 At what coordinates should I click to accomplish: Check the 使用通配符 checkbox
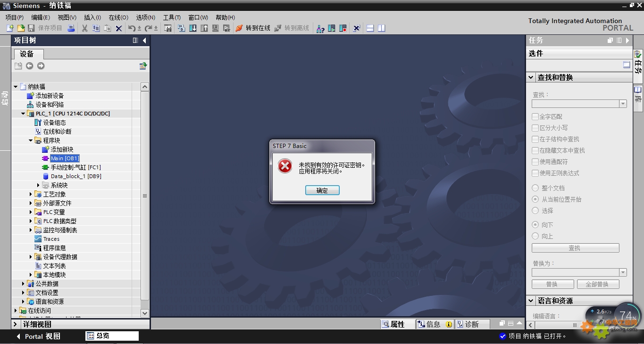click(535, 162)
